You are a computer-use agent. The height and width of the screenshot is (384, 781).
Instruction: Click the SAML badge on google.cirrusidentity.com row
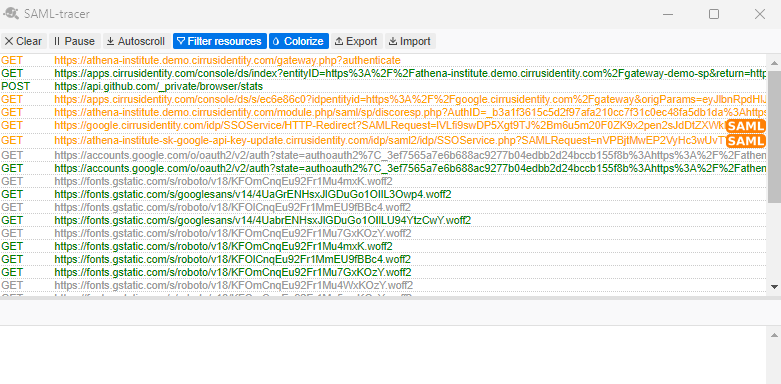tap(745, 127)
